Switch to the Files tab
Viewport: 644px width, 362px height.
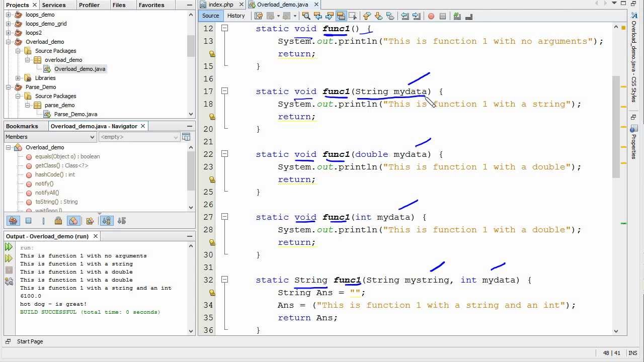(119, 5)
